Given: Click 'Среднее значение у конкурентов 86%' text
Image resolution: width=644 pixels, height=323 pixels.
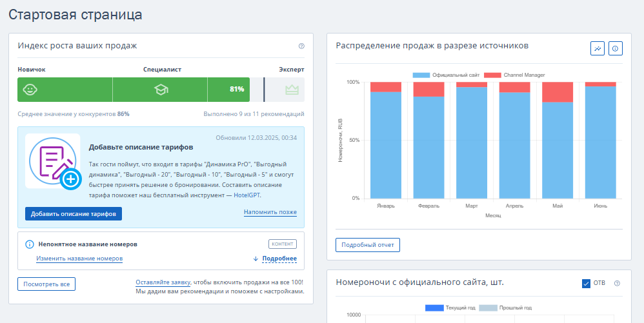Looking at the screenshot, I should coord(74,113).
